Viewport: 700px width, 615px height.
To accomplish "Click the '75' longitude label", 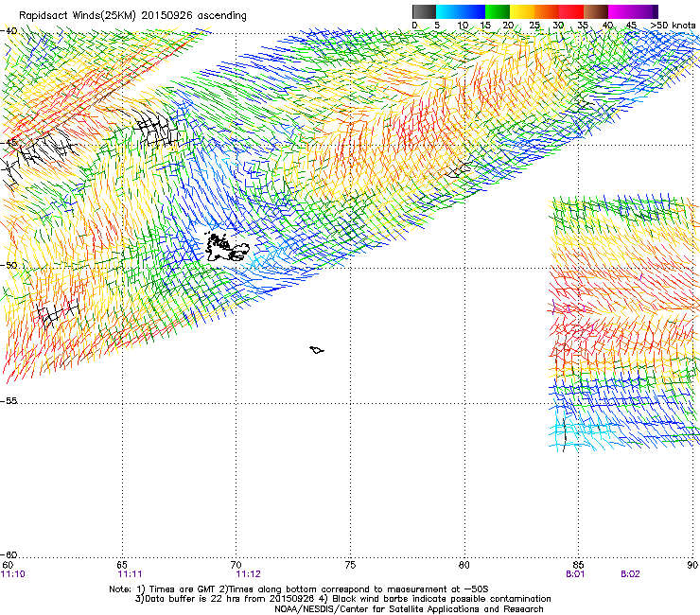I will coord(350,565).
